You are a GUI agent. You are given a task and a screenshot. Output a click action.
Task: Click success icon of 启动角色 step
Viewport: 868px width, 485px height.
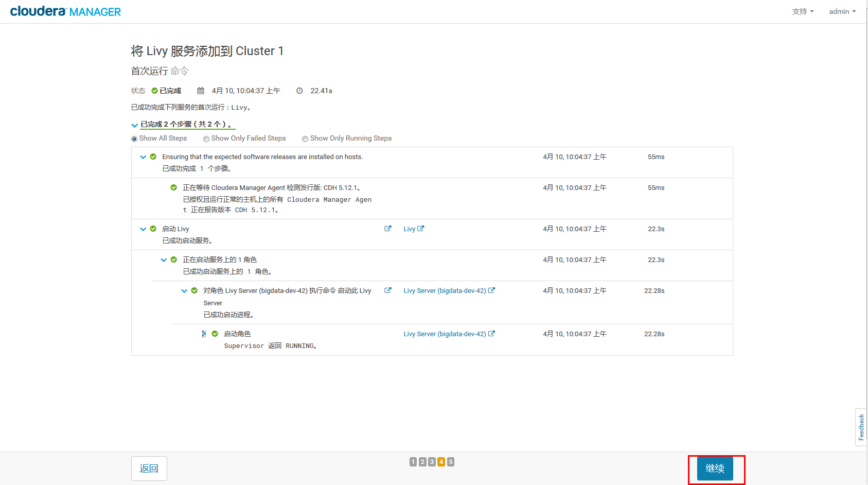[x=215, y=334]
